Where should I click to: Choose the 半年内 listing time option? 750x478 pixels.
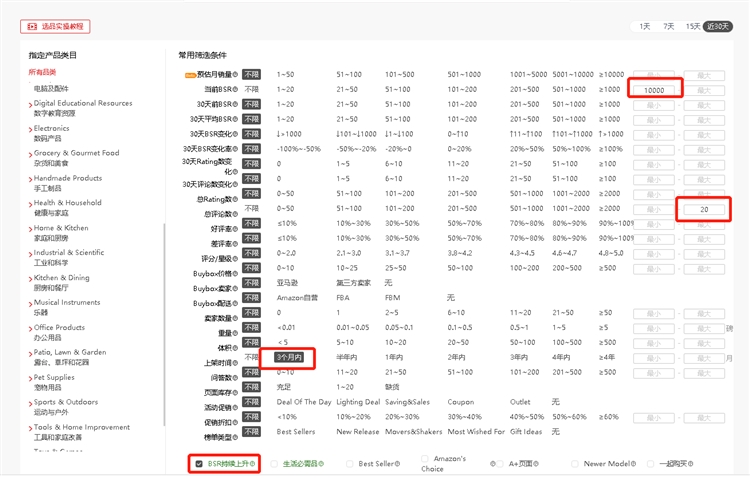tap(347, 357)
